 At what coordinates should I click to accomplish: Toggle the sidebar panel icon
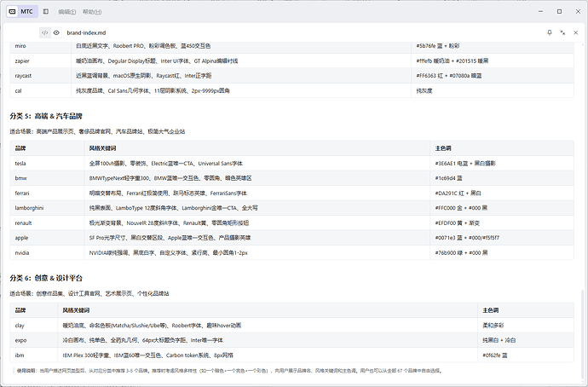pos(46,12)
